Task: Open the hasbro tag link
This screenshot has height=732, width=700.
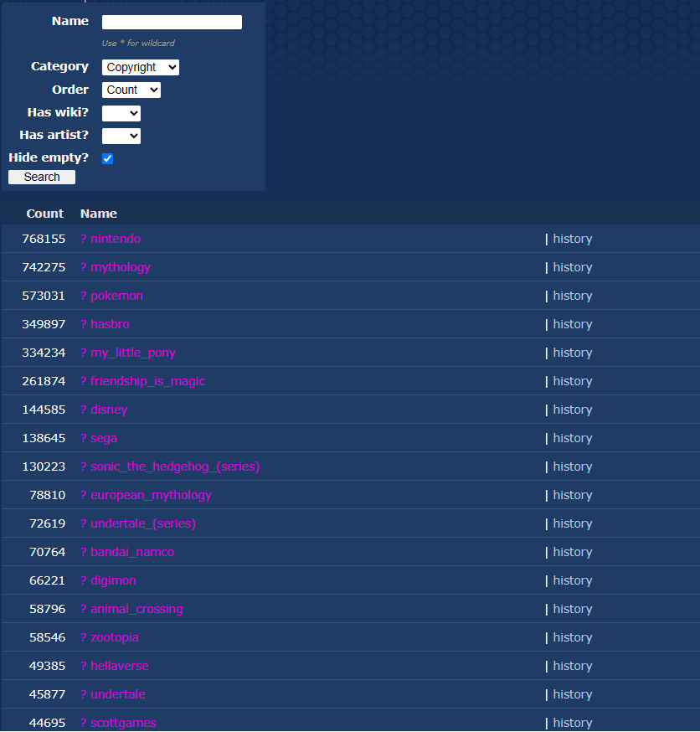Action: click(110, 324)
